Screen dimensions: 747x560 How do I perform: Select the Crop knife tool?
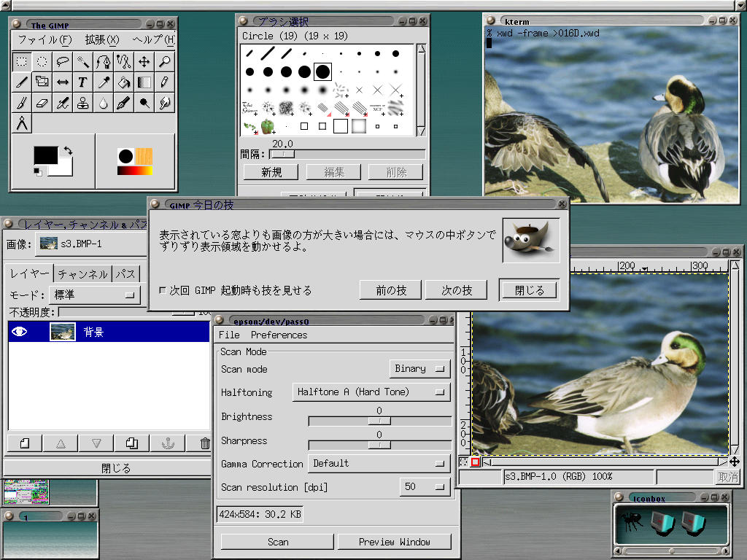pos(21,82)
